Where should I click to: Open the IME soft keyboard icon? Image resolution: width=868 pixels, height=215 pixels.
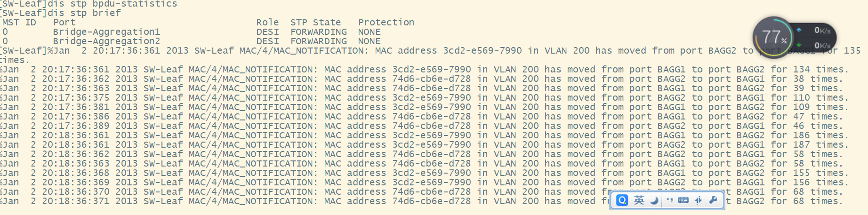click(683, 200)
